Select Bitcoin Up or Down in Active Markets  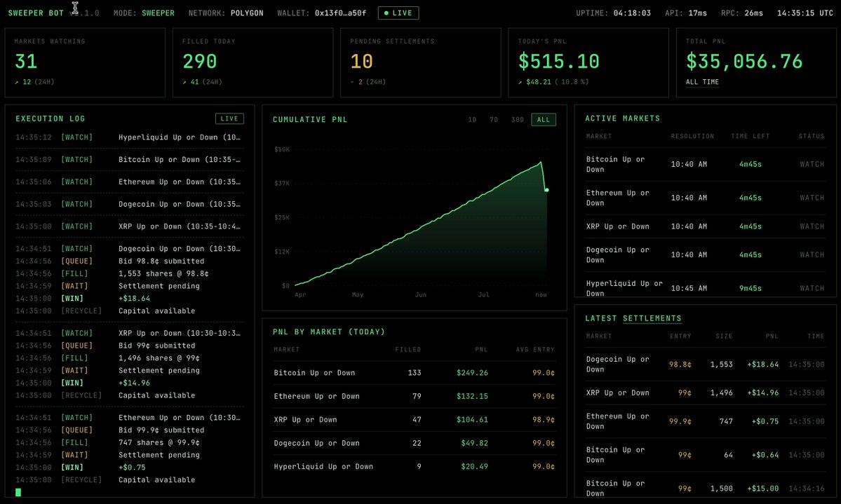pos(706,164)
